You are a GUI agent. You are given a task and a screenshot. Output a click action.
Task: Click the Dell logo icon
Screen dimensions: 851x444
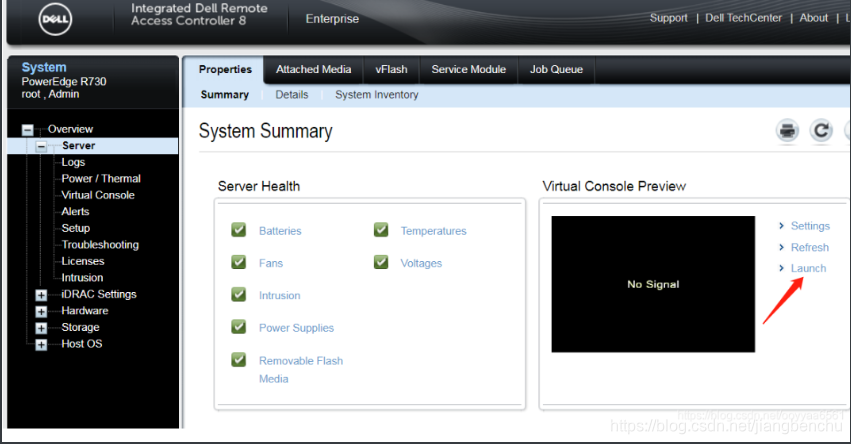[55, 19]
